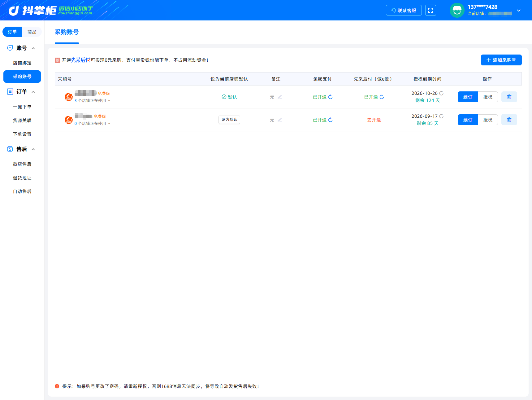Open 下单设置 in the sidebar
The width and height of the screenshot is (532, 400).
tap(22, 134)
